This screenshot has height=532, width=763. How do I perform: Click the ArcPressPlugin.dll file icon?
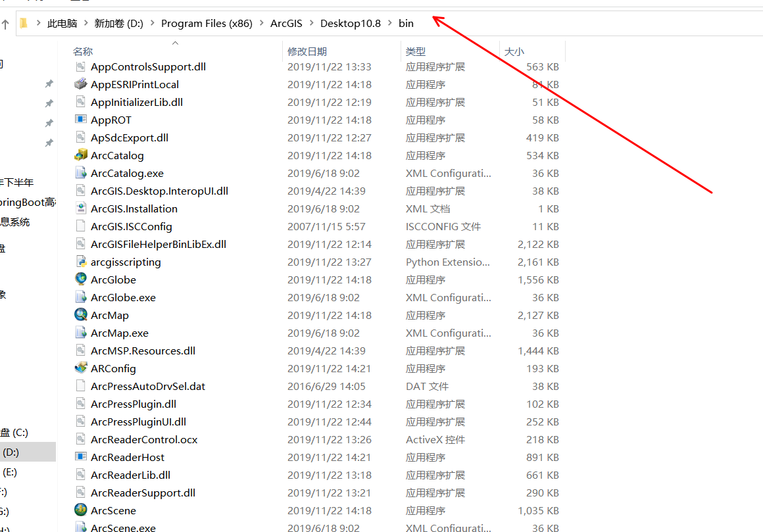tap(81, 403)
